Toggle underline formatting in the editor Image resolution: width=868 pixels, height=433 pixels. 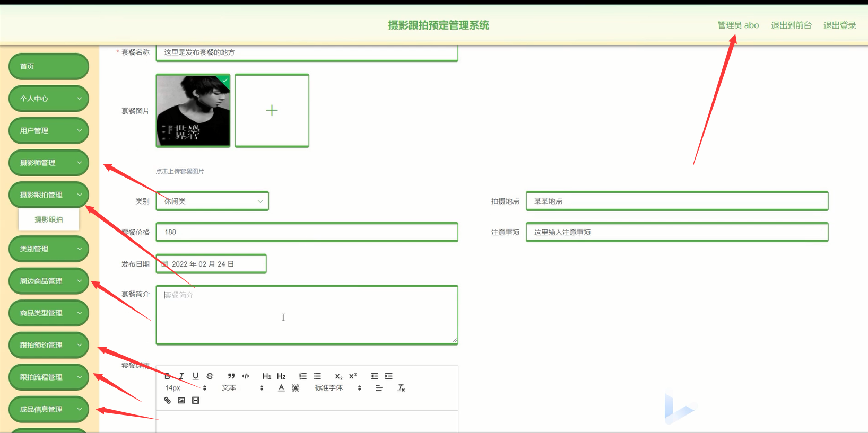[195, 376]
